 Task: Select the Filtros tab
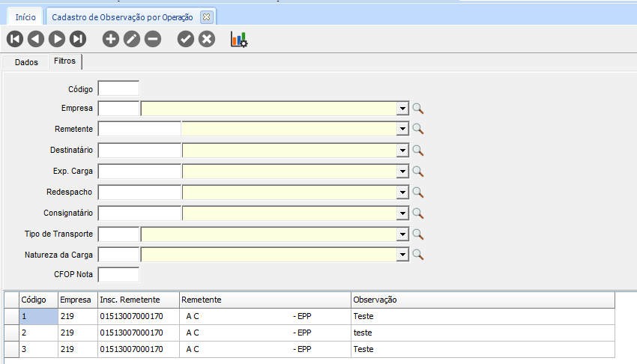(x=65, y=61)
